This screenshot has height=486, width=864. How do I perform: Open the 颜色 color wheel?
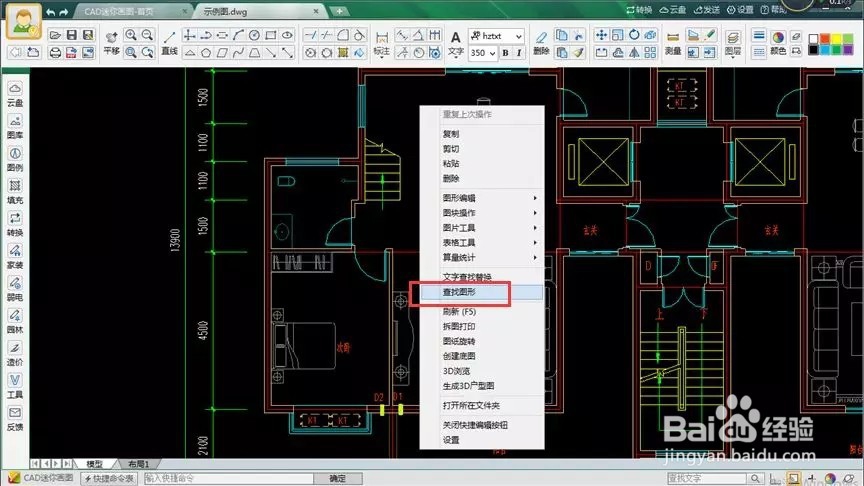tap(778, 43)
